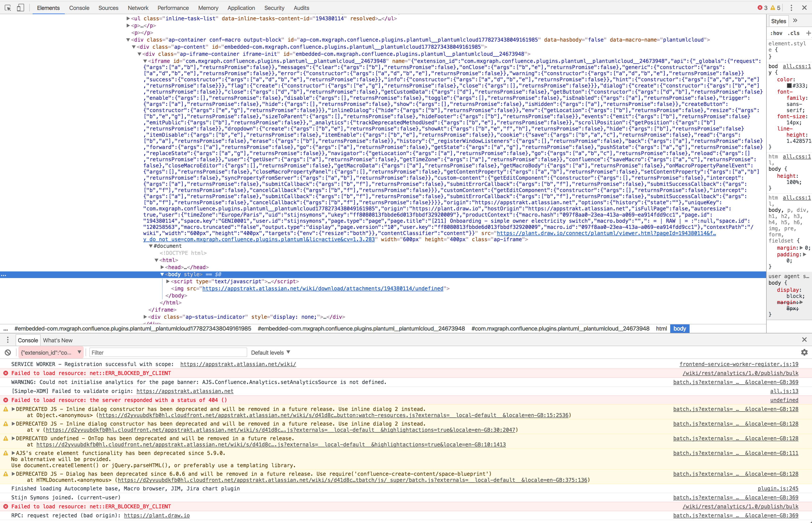Open console settings gear icon
This screenshot has width=812, height=523.
pos(804,353)
